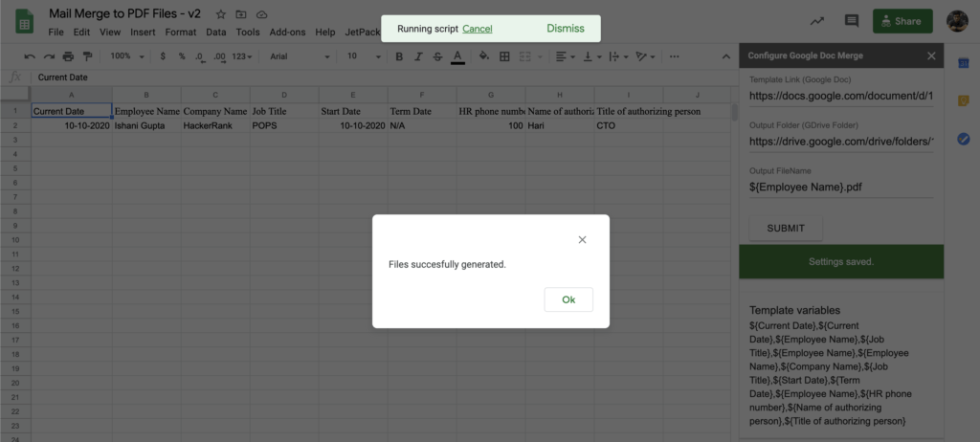Image resolution: width=980 pixels, height=442 pixels.
Task: Open the Arial font dropdown
Action: coord(300,56)
